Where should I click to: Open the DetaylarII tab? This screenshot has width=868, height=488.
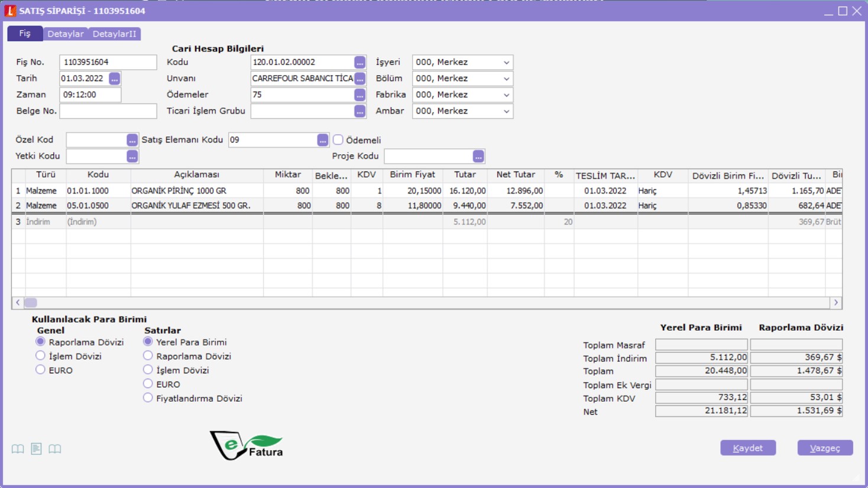click(114, 34)
